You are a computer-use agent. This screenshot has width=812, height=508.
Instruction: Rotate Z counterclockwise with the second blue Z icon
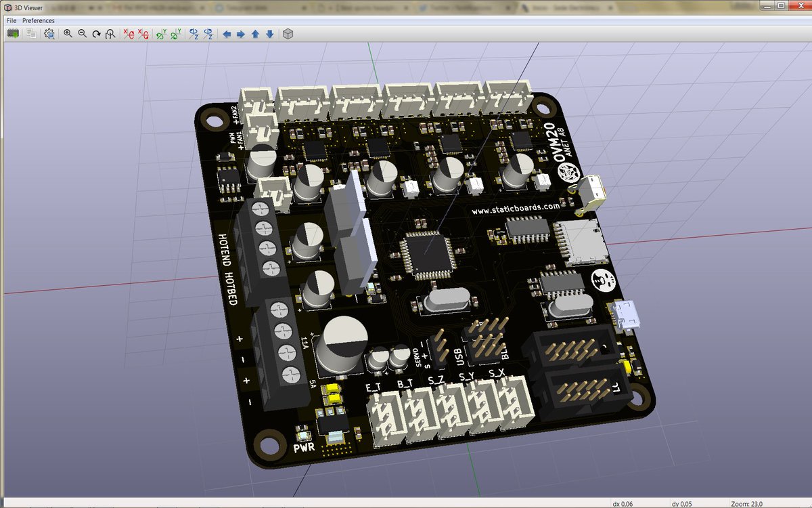pyautogui.click(x=208, y=33)
